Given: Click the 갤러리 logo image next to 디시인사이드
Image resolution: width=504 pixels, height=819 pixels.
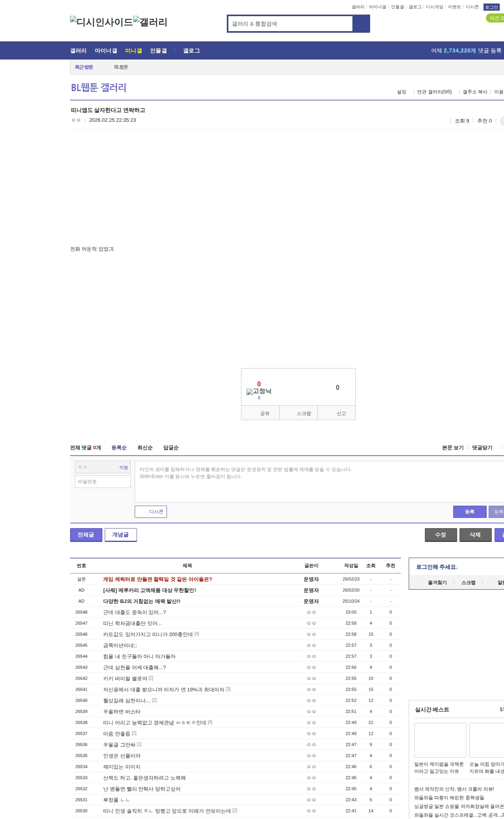Looking at the screenshot, I should click(150, 22).
